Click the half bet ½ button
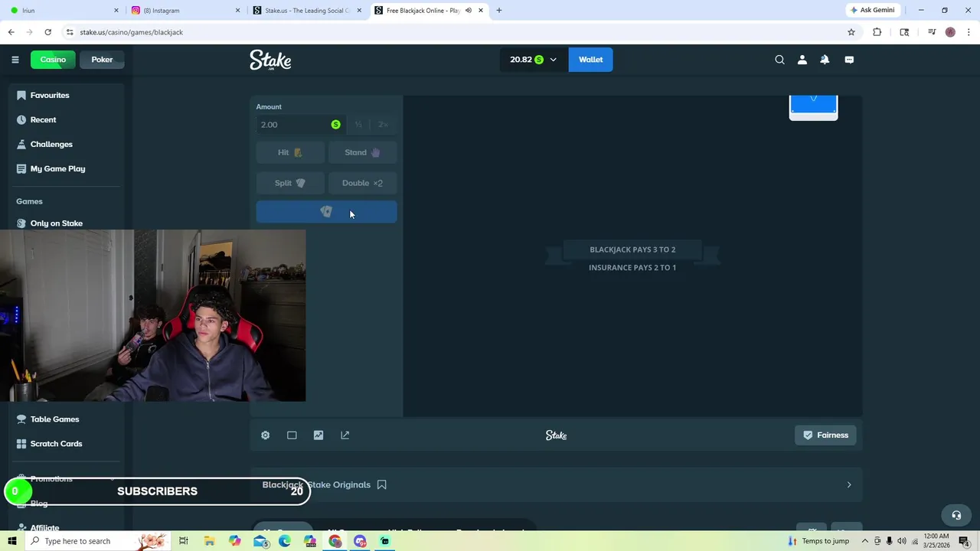This screenshot has width=980, height=551. (358, 125)
